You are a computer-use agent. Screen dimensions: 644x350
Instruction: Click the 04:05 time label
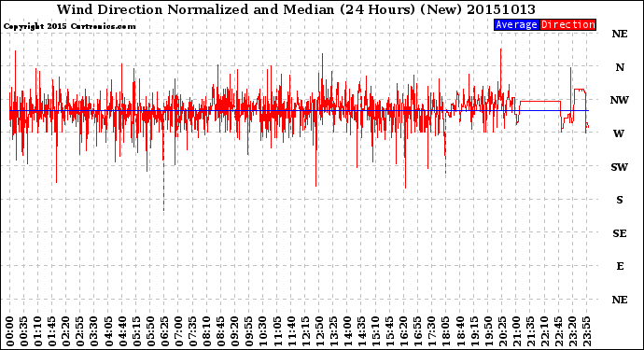(x=108, y=331)
